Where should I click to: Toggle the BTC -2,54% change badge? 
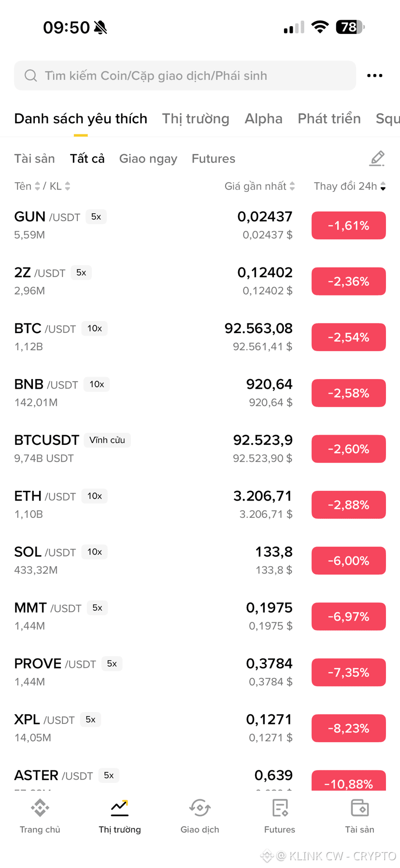pyautogui.click(x=348, y=337)
